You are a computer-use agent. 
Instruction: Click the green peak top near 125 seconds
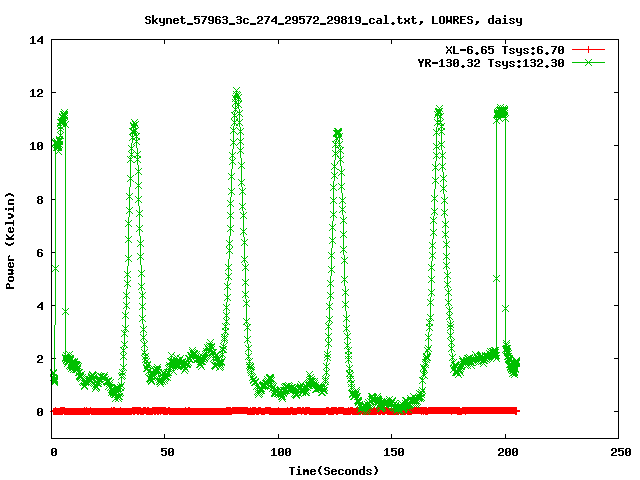pos(338,133)
